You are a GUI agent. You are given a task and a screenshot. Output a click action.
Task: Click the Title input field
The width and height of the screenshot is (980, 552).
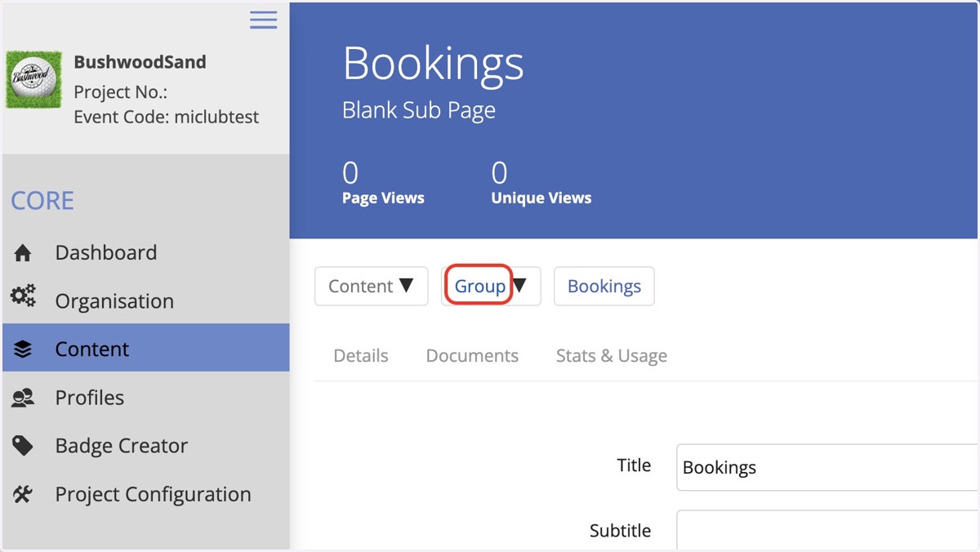tap(827, 467)
